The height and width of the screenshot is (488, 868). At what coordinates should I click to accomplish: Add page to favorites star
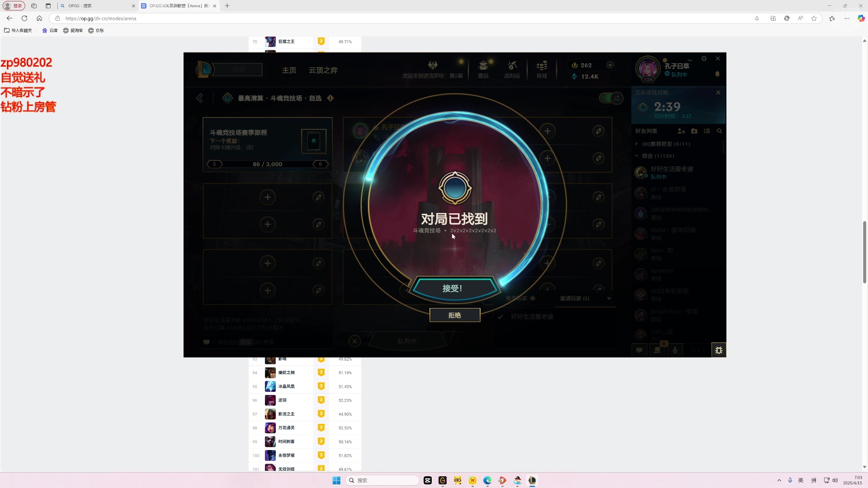click(814, 19)
